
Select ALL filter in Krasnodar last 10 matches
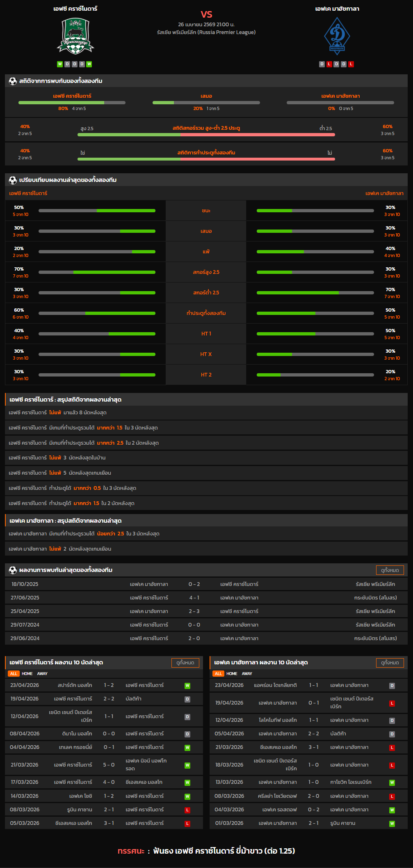pyautogui.click(x=14, y=674)
